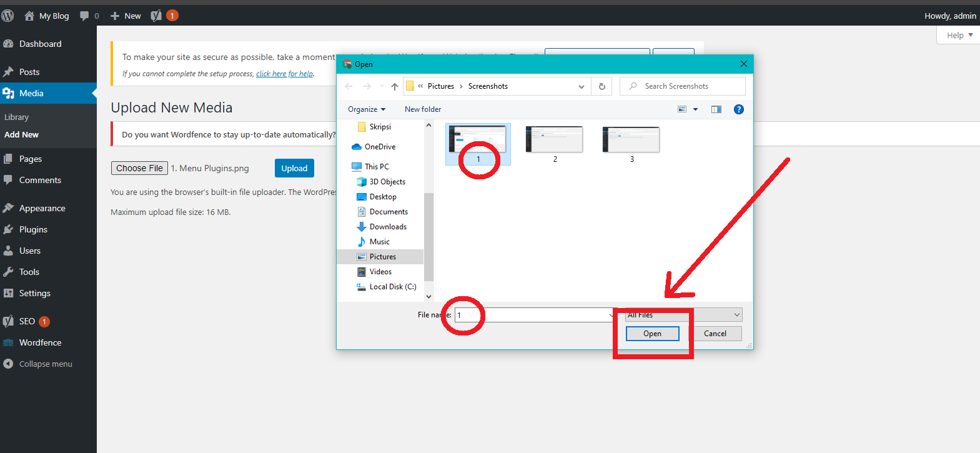Go up one folder level
Viewport: 980px width, 453px height.
coord(395,86)
